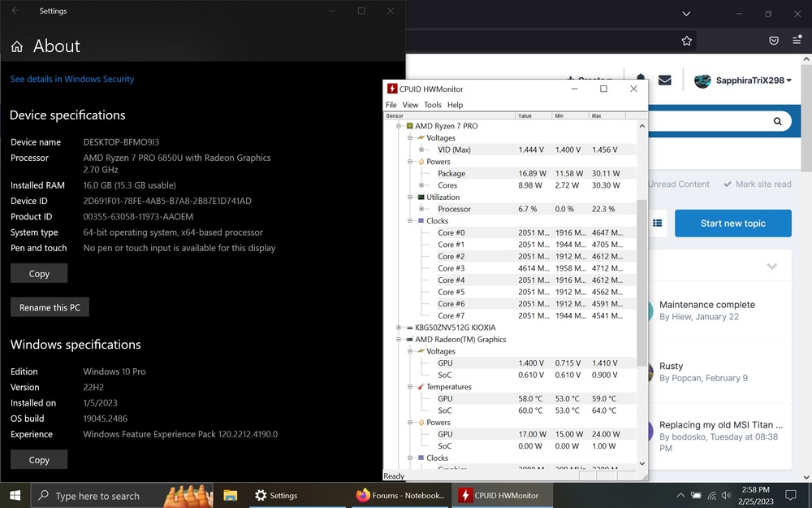Collapse the CPU Clocks node
Viewport: 812px width, 508px height.
pyautogui.click(x=409, y=221)
